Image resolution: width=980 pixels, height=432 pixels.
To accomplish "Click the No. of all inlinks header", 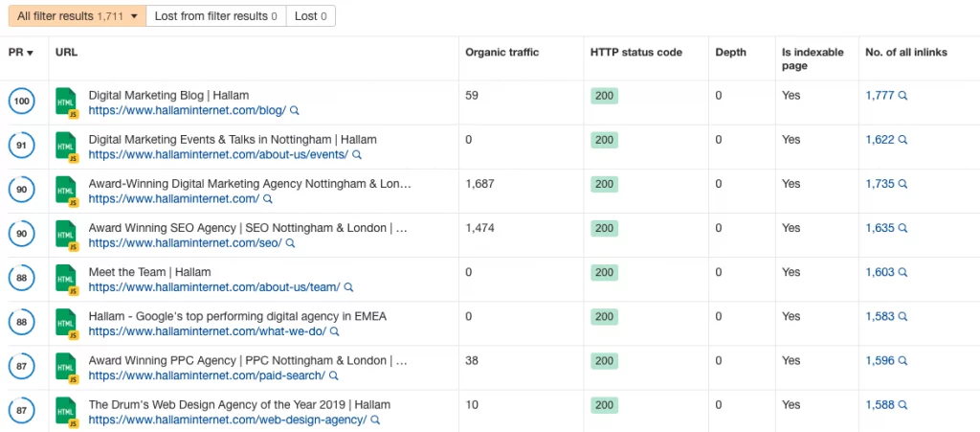I will pyautogui.click(x=905, y=53).
